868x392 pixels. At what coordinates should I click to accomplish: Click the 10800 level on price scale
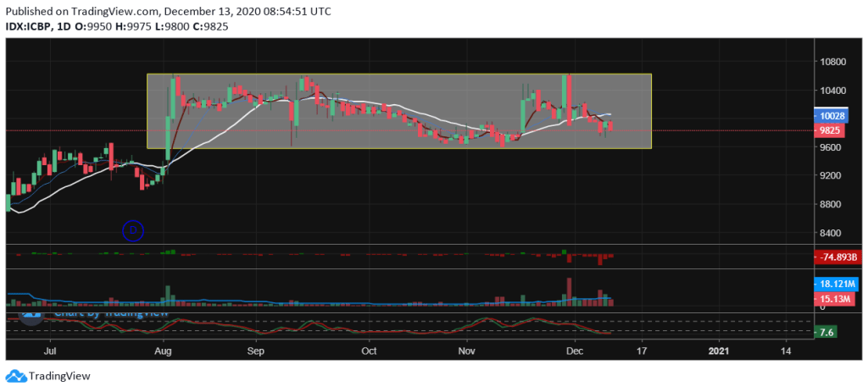[x=831, y=62]
